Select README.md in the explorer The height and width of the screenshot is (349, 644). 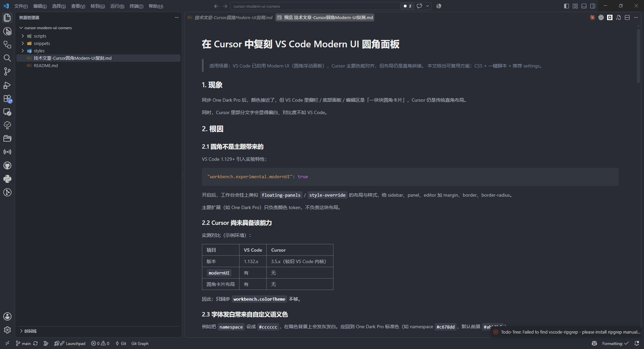click(x=99, y=65)
